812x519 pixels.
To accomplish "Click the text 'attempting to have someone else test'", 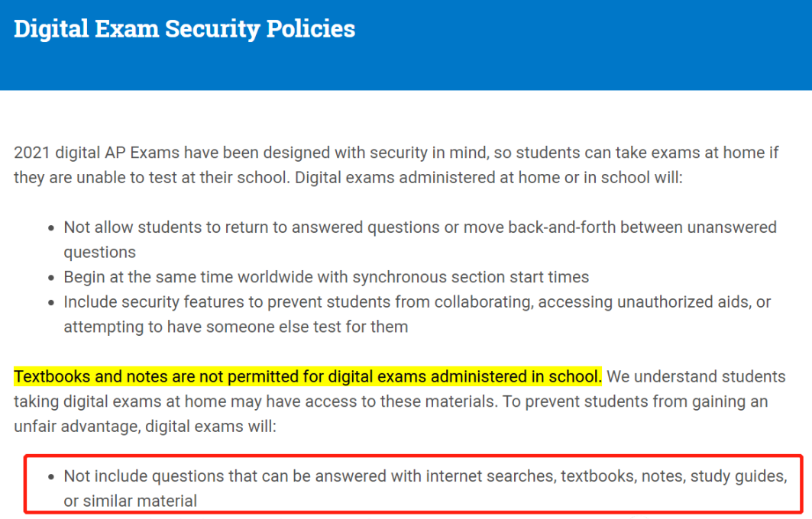I will click(x=203, y=327).
